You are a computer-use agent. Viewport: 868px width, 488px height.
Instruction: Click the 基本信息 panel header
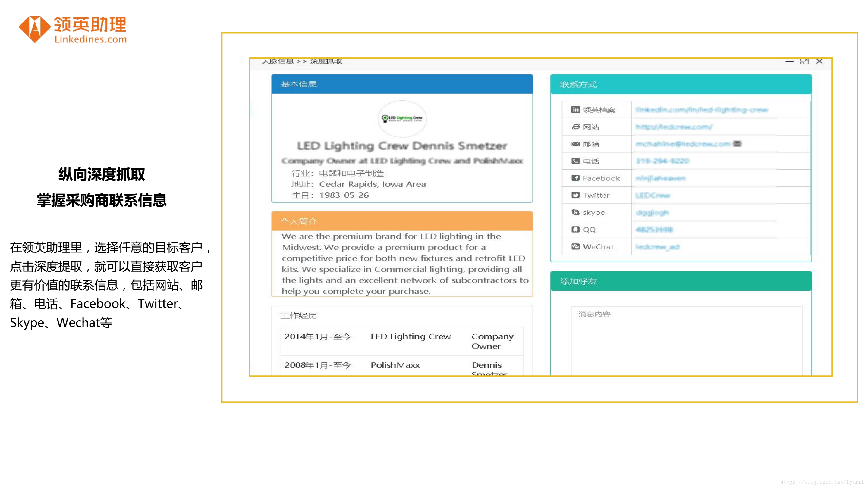[x=402, y=84]
